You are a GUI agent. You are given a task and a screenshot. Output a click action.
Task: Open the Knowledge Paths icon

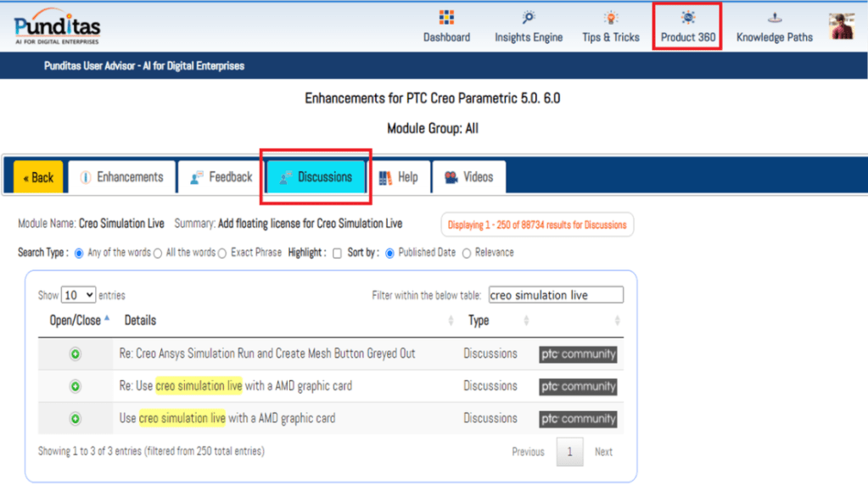pos(774,18)
